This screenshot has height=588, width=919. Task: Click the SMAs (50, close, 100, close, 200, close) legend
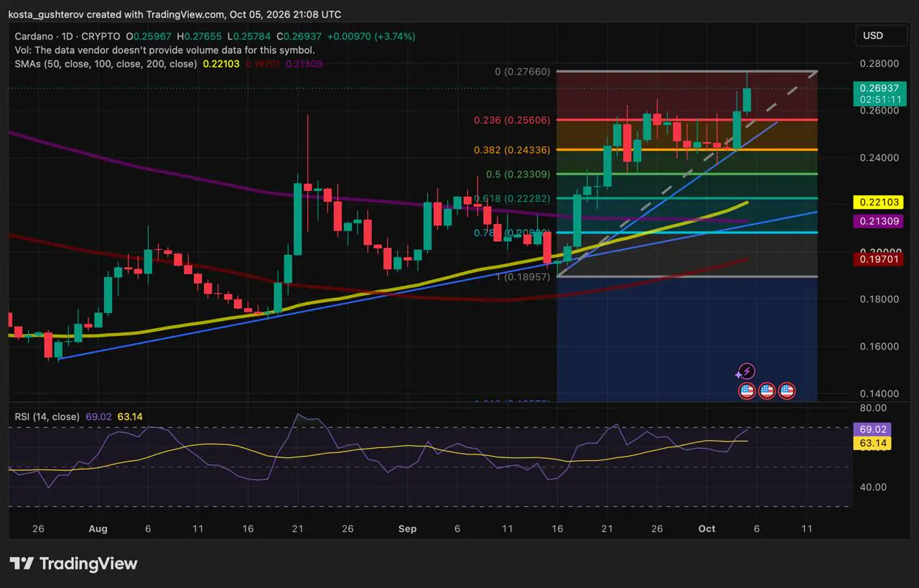(x=106, y=64)
